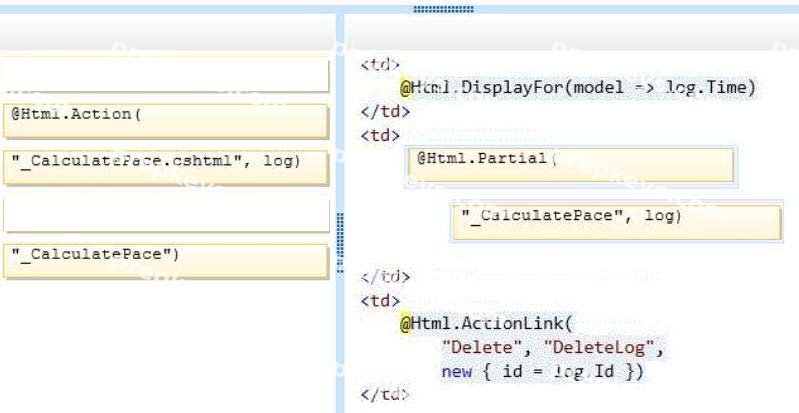Click the highlighted @ before Html.ActionLink
799x413 pixels.
(x=405, y=324)
